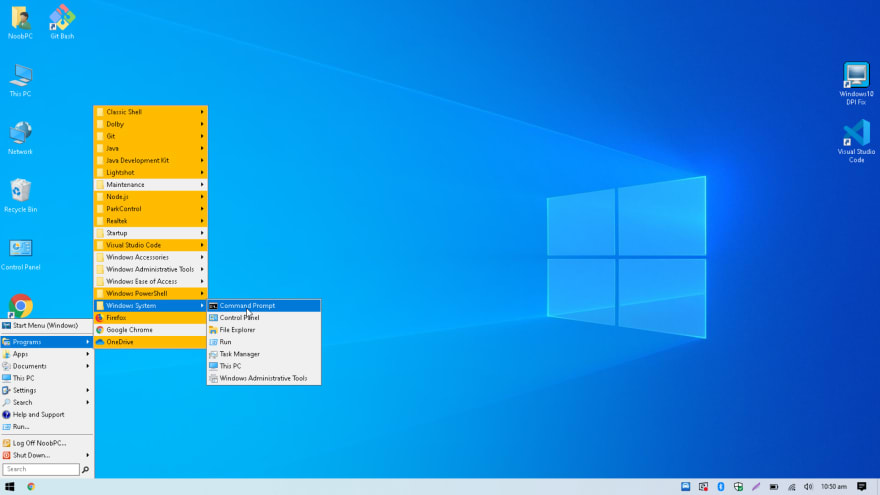
Task: Open the notification action center icon
Action: [x=861, y=487]
